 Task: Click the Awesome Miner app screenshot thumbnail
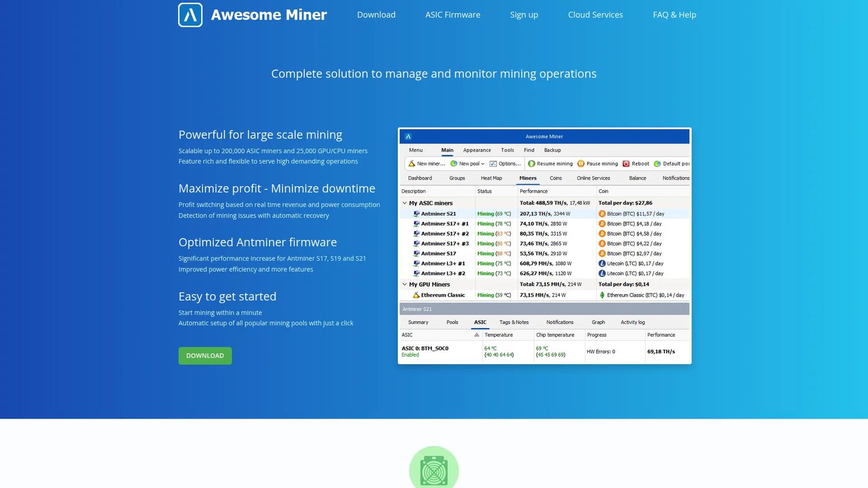545,246
